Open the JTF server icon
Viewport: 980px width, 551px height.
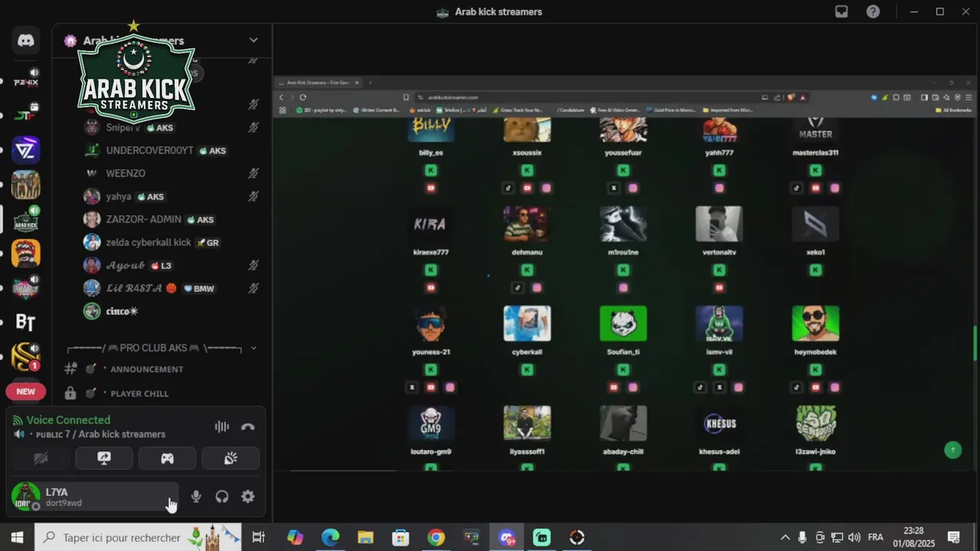pos(26,115)
